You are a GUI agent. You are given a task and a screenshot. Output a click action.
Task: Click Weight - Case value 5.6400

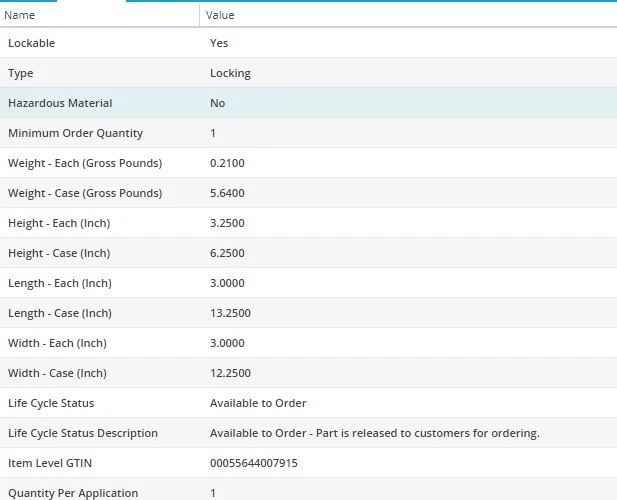(227, 193)
